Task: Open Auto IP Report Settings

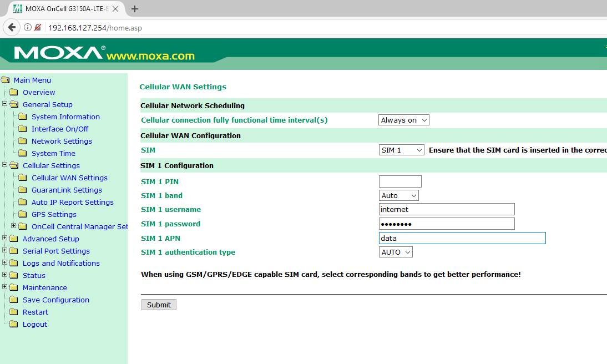Action: 72,202
